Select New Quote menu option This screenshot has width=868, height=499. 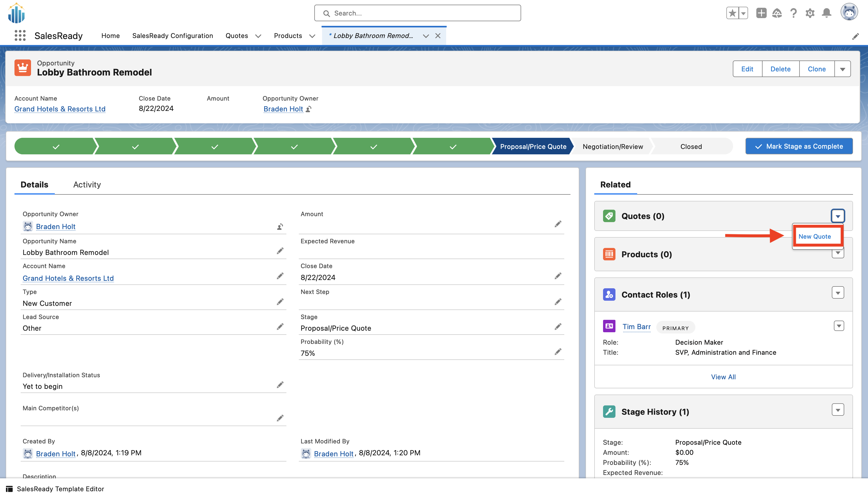coord(814,237)
